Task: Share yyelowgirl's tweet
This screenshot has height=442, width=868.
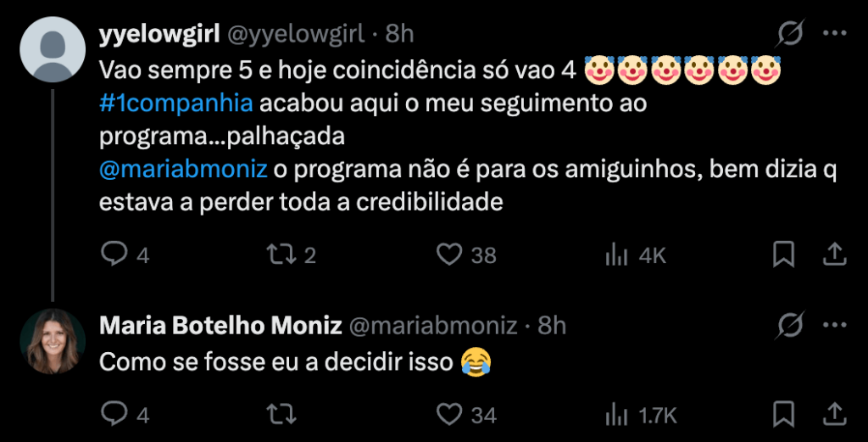Action: point(833,254)
